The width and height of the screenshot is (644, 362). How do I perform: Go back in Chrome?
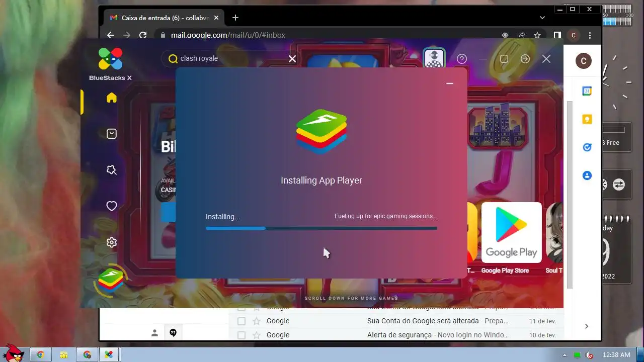coord(111,35)
